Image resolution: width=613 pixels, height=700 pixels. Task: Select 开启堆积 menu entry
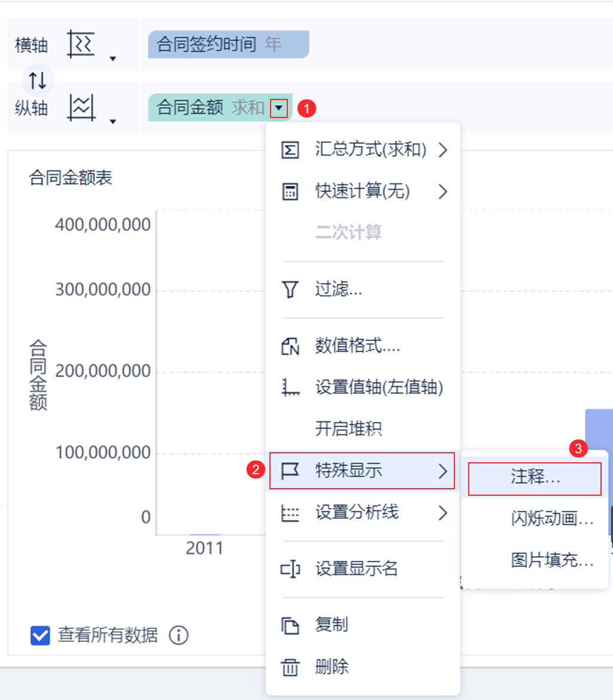tap(363, 429)
